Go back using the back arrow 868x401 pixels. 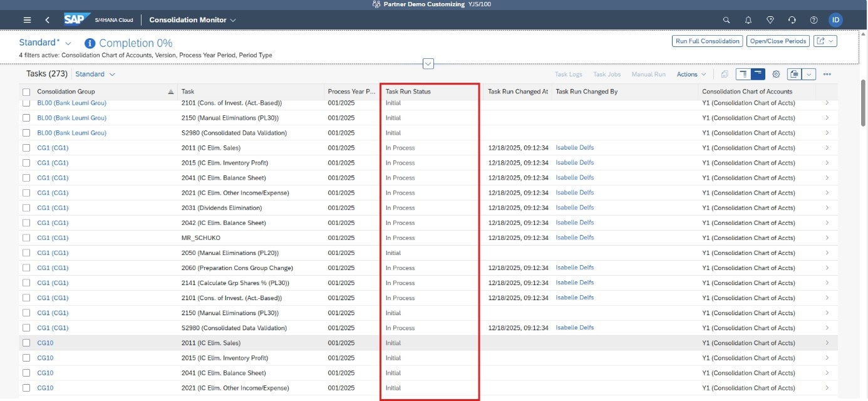tap(47, 20)
